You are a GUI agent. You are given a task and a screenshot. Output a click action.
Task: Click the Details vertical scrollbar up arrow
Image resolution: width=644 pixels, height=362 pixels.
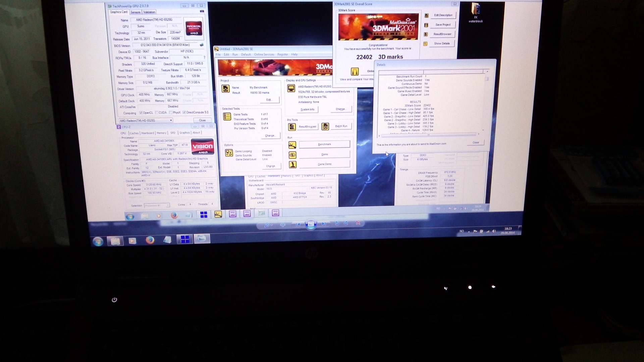tap(487, 72)
